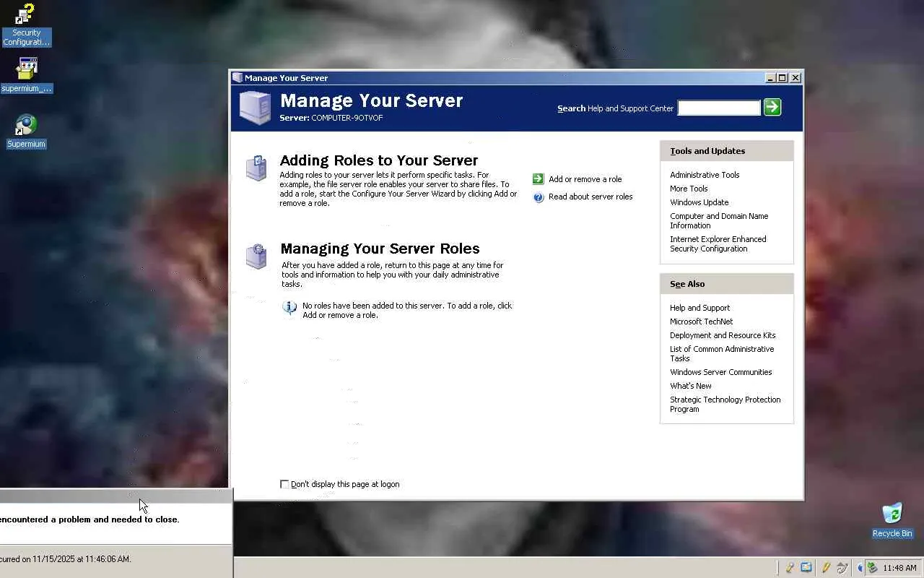Image resolution: width=924 pixels, height=578 pixels.
Task: Click the green arrow icon beside Add or remove a role
Action: (538, 179)
